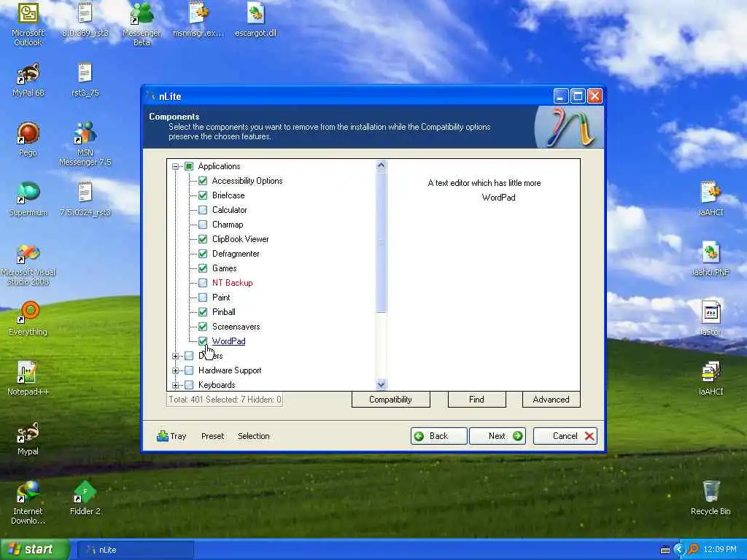Viewport: 747px width, 560px height.
Task: Open the MyPal 68 desktop shortcut
Action: (x=28, y=80)
